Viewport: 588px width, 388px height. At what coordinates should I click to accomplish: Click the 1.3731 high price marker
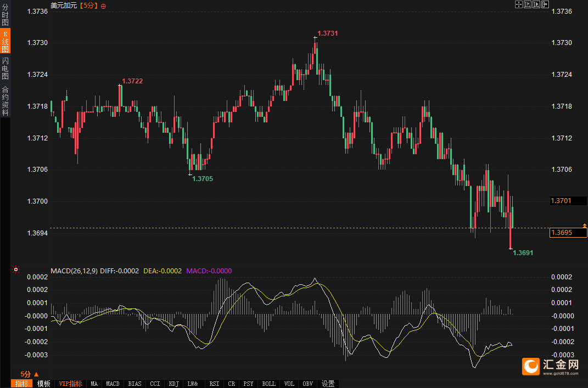327,33
